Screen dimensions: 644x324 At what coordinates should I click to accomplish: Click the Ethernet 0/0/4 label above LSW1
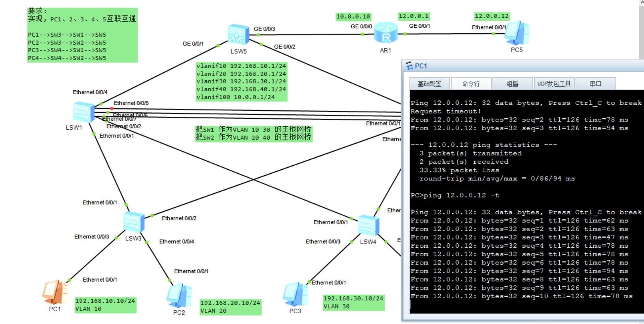point(90,92)
